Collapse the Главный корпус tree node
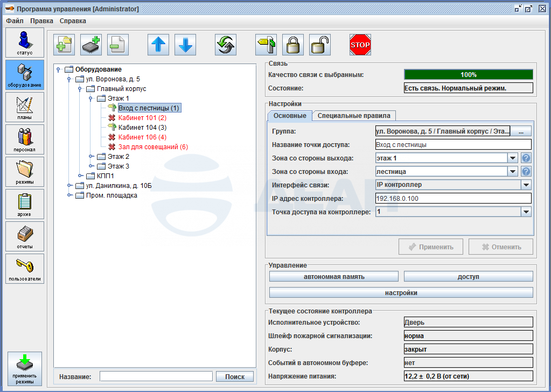Viewport: 551px width, 392px height. (x=80, y=89)
